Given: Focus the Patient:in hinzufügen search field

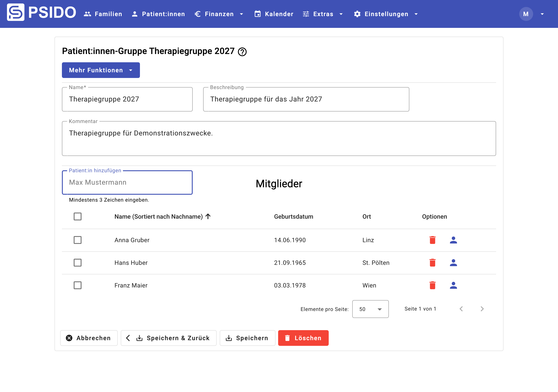Looking at the screenshot, I should click(x=127, y=182).
